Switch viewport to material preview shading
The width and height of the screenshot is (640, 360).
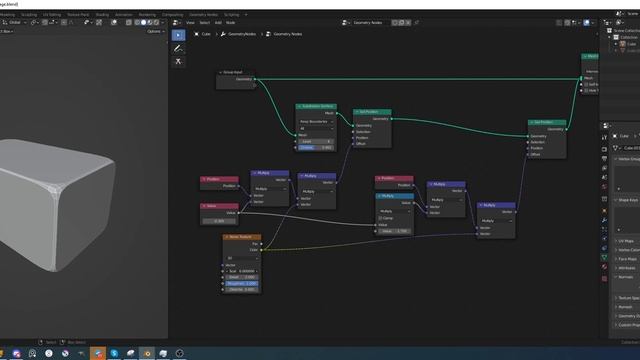pyautogui.click(x=150, y=22)
